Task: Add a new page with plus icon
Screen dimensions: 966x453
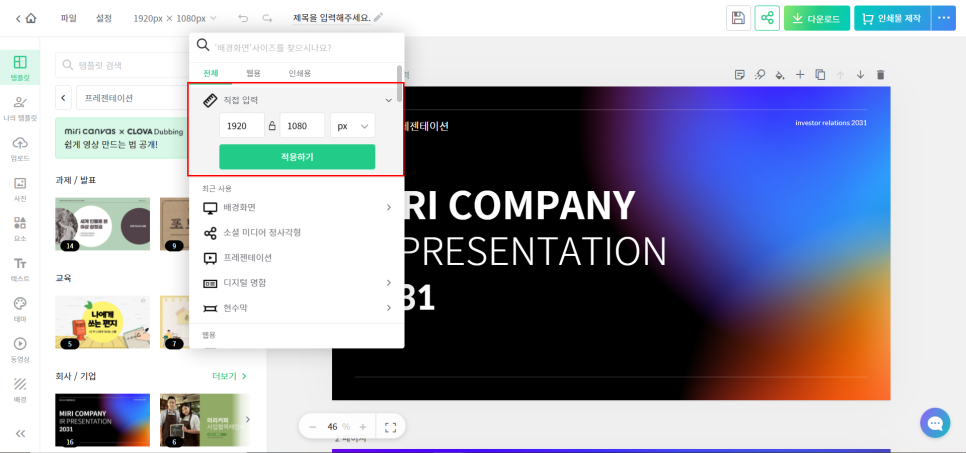Action: 800,75
